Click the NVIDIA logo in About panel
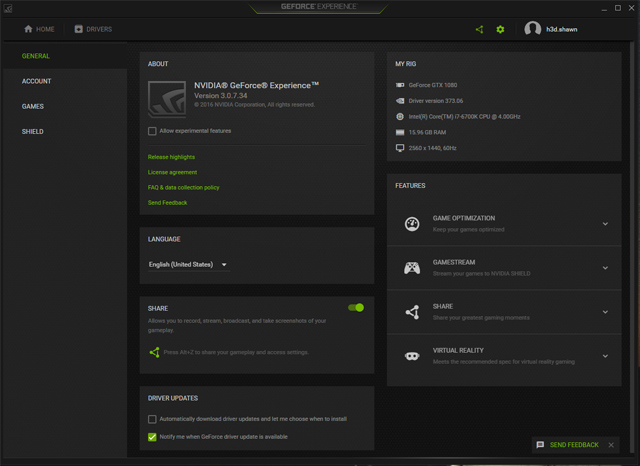The image size is (640, 466). point(167,99)
